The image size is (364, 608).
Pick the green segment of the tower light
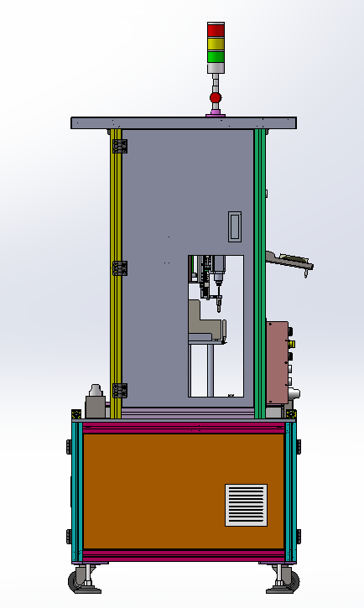[x=216, y=57]
